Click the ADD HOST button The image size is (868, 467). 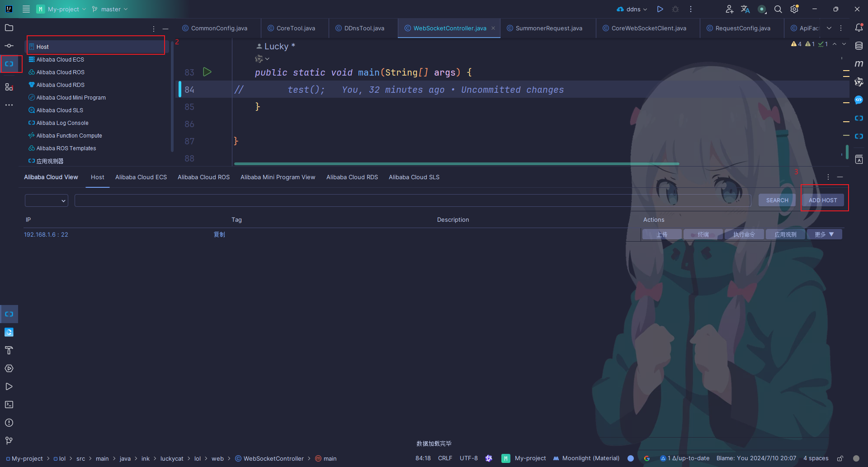click(823, 200)
